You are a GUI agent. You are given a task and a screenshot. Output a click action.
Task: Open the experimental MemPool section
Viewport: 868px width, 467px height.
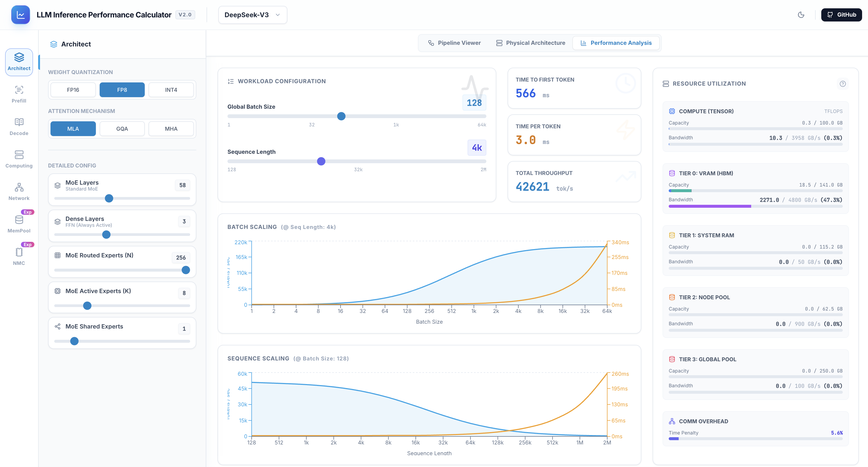click(19, 224)
